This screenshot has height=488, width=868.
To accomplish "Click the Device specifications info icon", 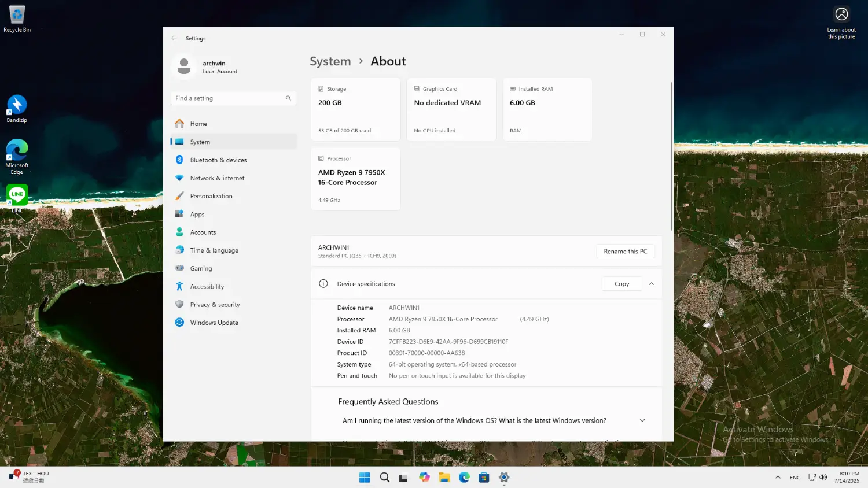I will [323, 284].
